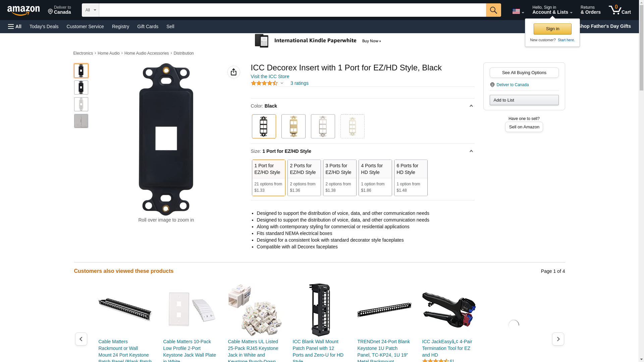Open the All hamburger menu

click(x=15, y=26)
